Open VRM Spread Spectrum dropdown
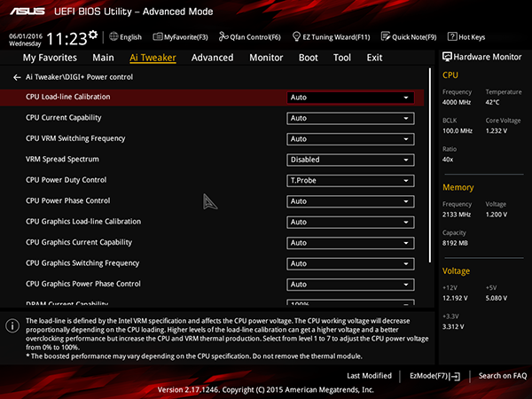 pyautogui.click(x=350, y=160)
